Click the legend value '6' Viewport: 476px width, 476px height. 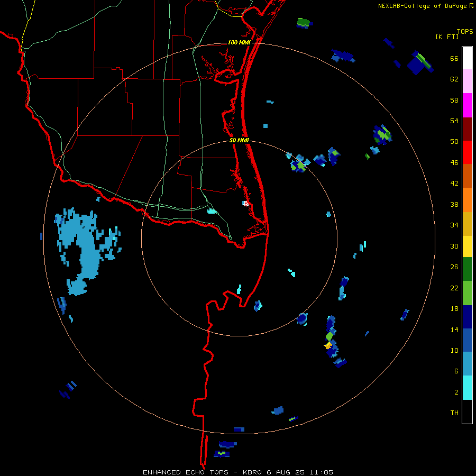click(x=456, y=371)
